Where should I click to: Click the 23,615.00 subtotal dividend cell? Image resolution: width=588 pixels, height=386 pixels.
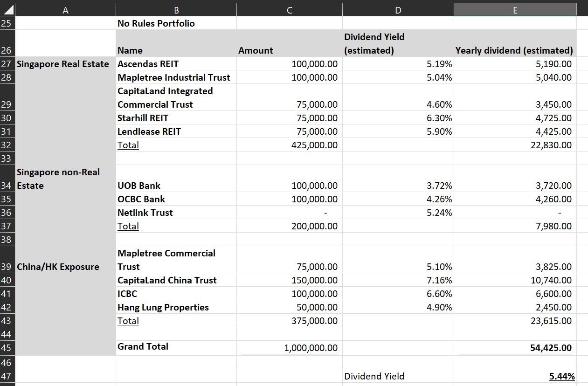pos(515,321)
